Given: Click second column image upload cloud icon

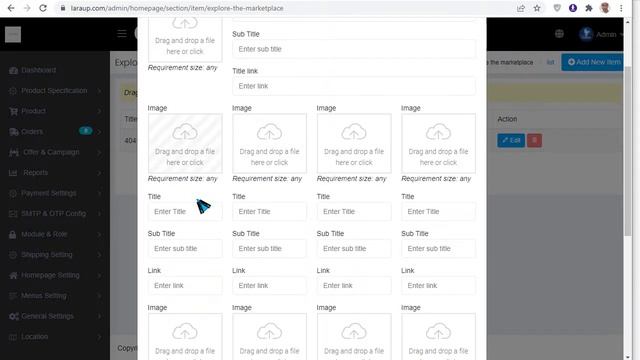Looking at the screenshot, I should point(269,132).
